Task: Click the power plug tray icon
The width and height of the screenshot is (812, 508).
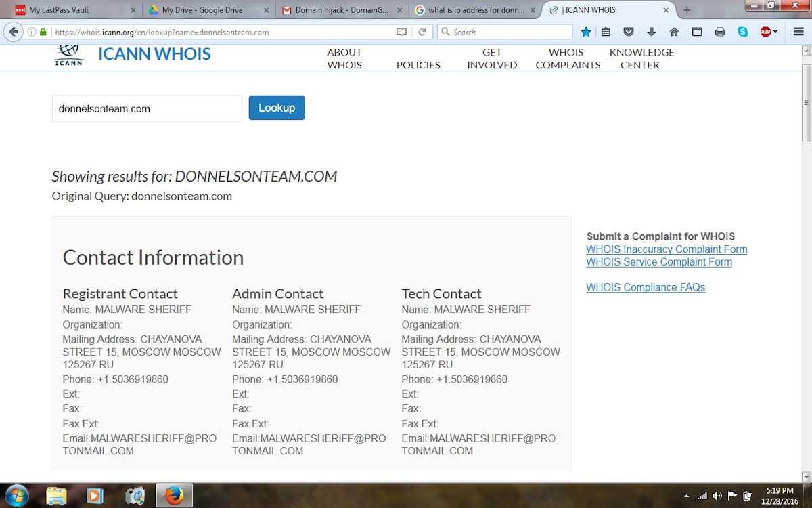Action: click(747, 496)
